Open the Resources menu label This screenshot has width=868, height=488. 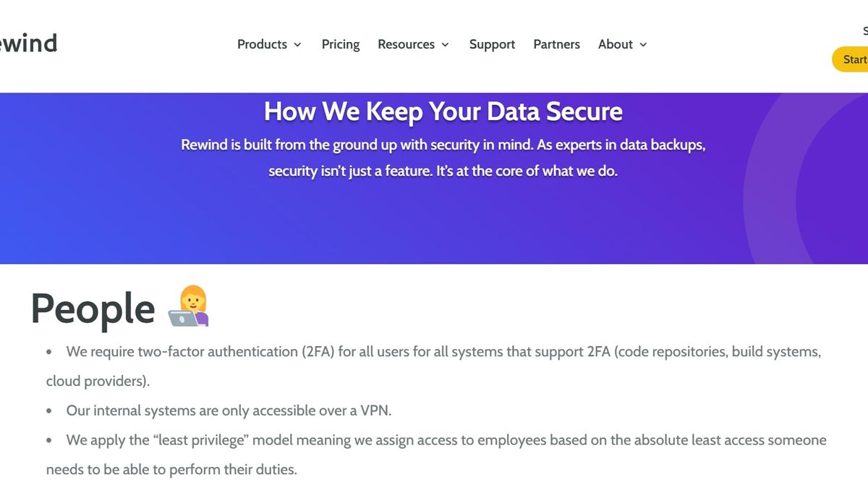[x=406, y=44]
